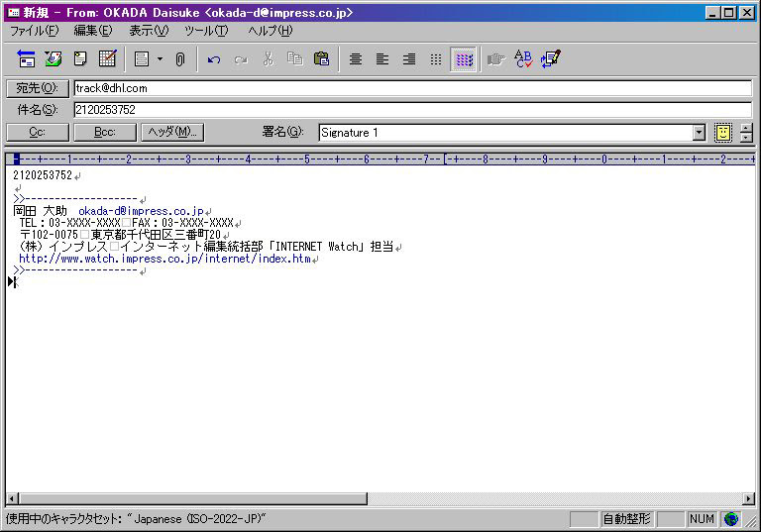
Task: Click the okada-d@impress.co.jp link in body
Action: [x=141, y=211]
